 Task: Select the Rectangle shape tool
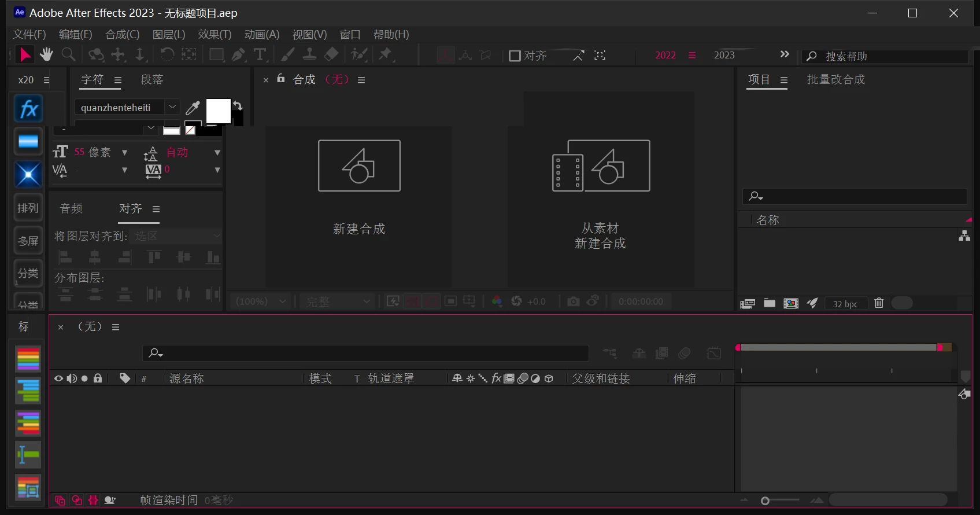coord(216,55)
